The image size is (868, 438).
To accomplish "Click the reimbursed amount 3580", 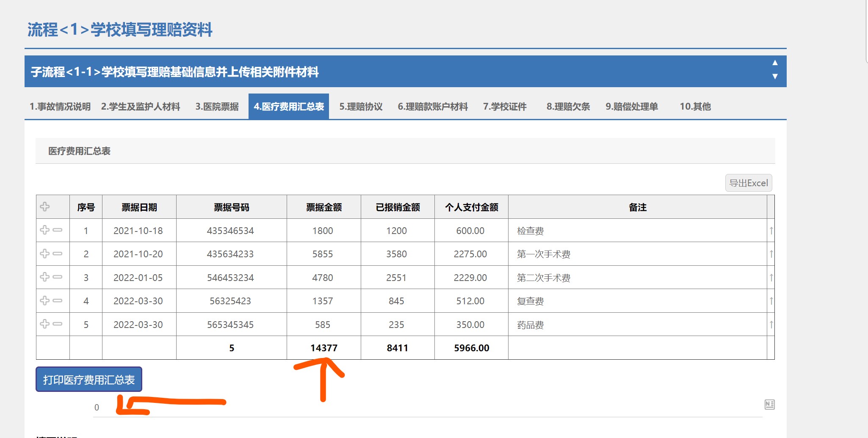I will point(397,254).
